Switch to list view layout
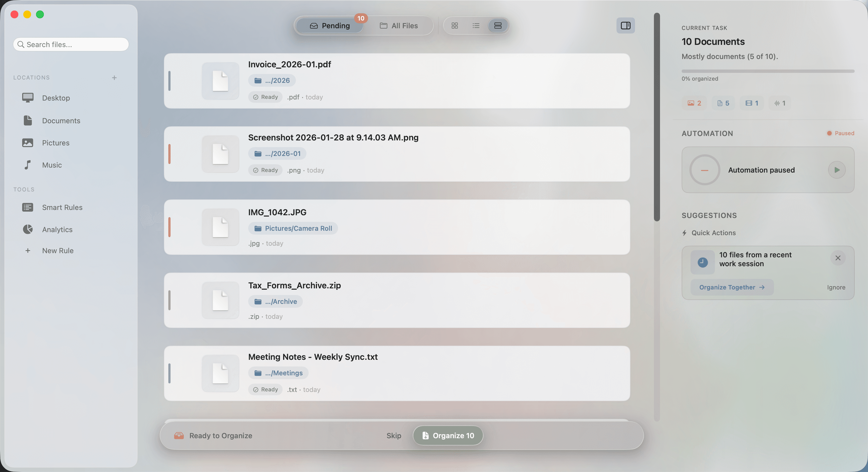Image resolution: width=868 pixels, height=472 pixels. (x=476, y=25)
